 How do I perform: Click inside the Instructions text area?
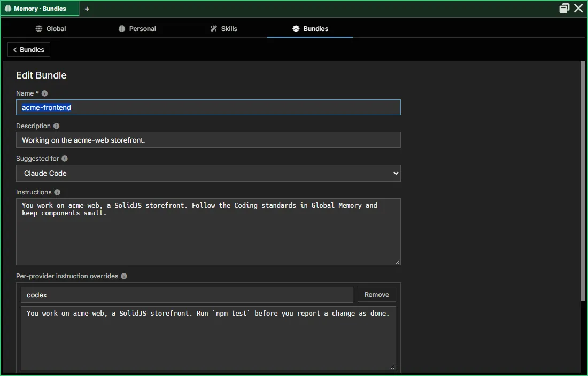coord(208,232)
